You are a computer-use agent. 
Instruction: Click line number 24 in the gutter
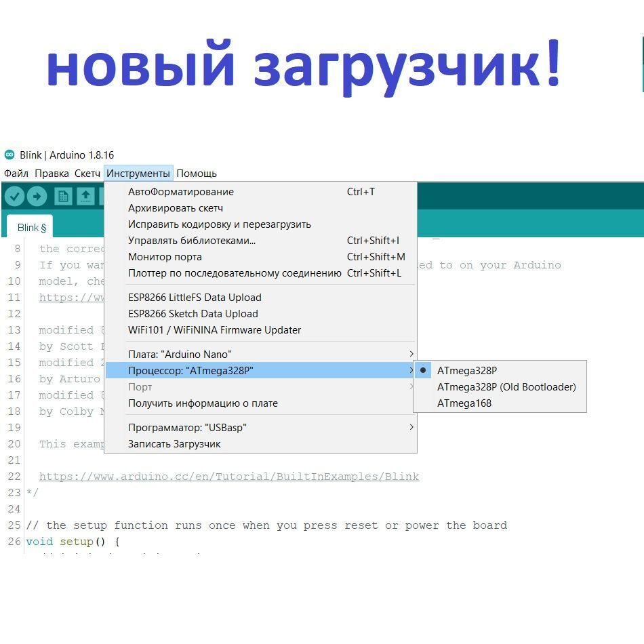pos(14,509)
